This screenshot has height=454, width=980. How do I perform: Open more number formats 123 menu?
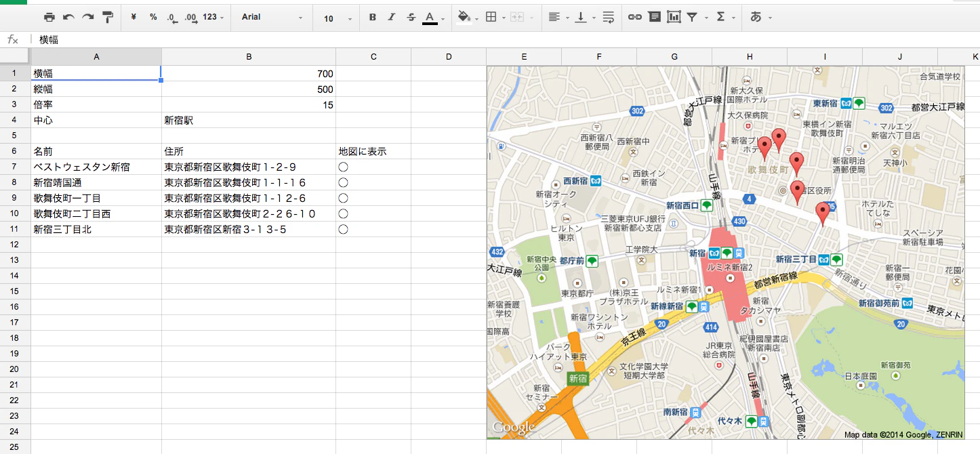click(213, 18)
